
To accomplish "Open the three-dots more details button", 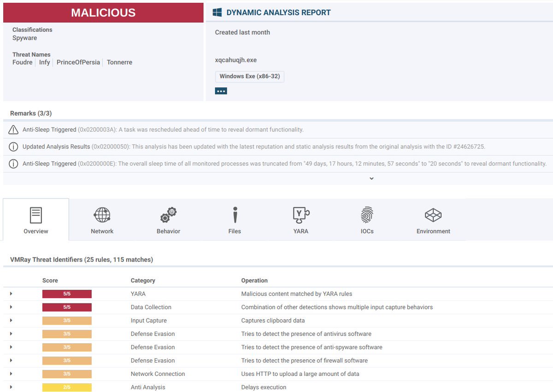I will 221,91.
